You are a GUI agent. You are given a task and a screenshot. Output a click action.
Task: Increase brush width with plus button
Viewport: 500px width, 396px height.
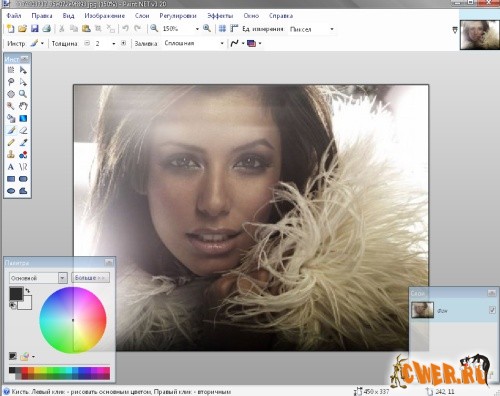click(x=123, y=43)
